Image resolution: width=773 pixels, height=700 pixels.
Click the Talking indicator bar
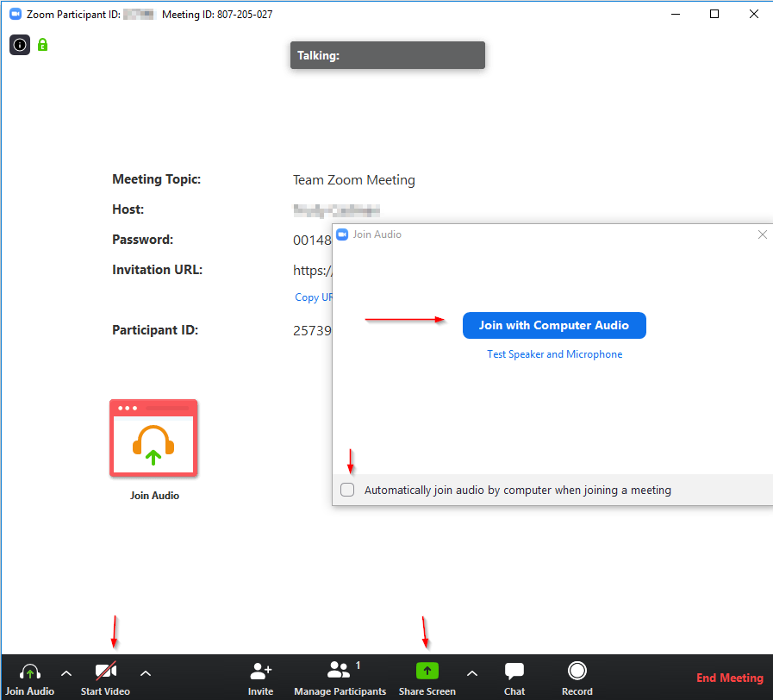pyautogui.click(x=388, y=55)
